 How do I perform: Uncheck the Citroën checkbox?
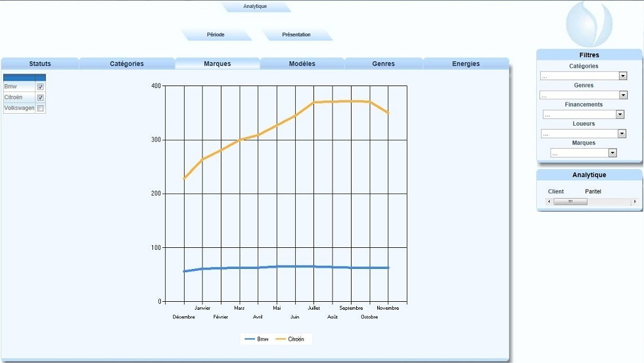(41, 98)
